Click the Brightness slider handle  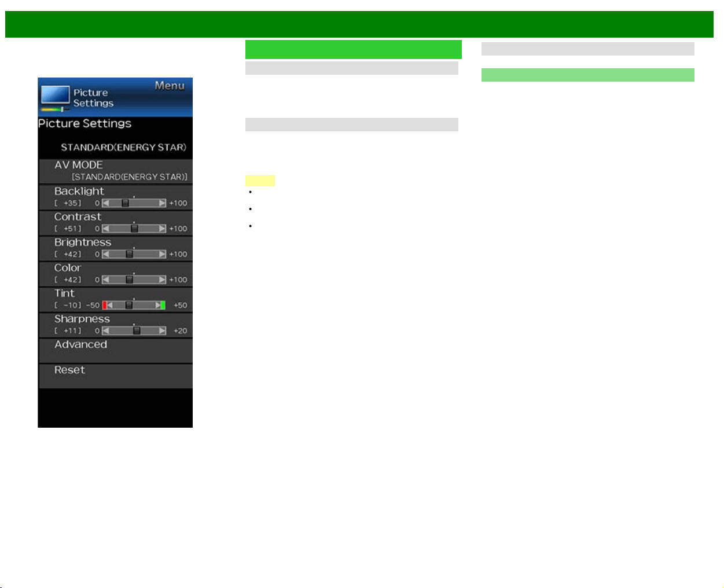coord(130,254)
